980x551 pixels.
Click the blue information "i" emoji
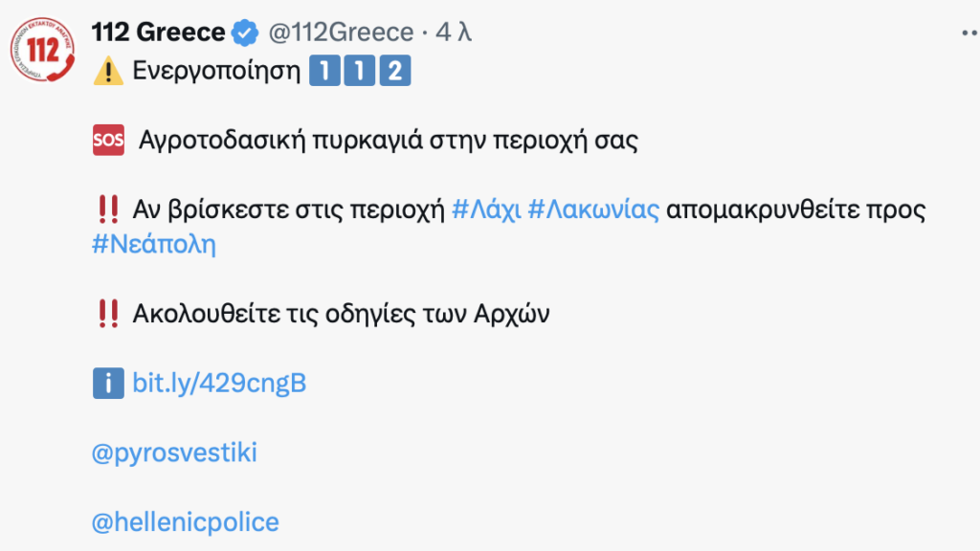point(108,384)
